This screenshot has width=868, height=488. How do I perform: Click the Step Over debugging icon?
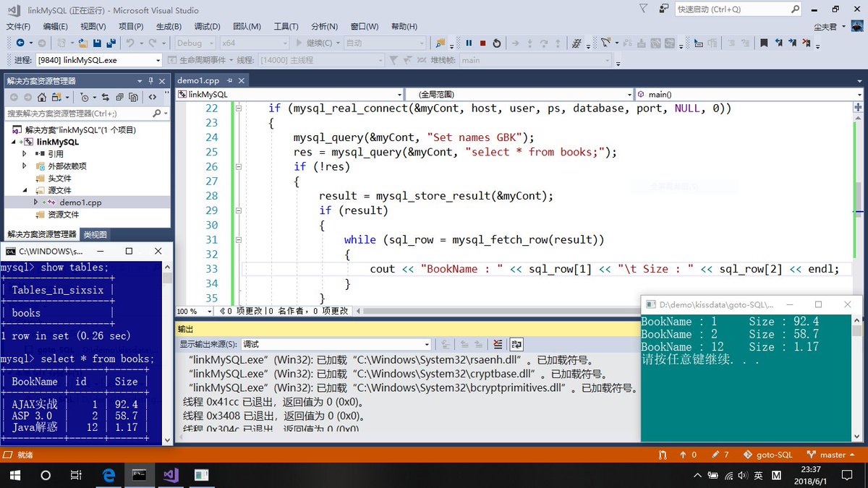544,43
